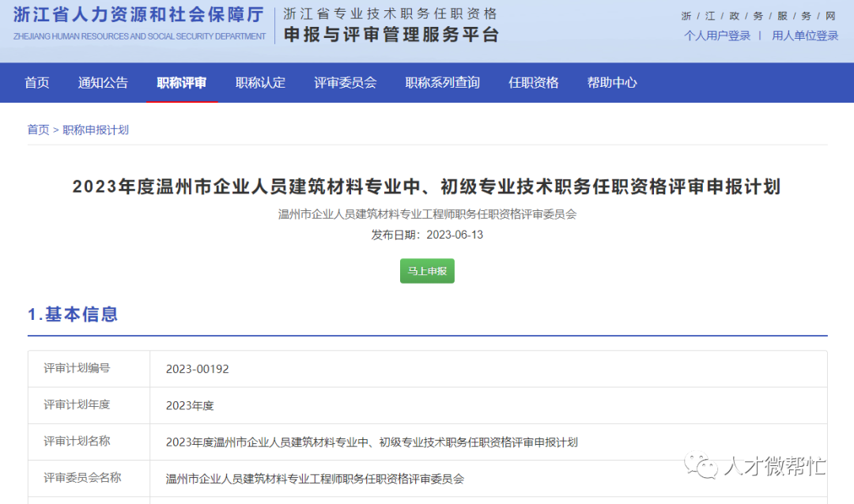Image resolution: width=854 pixels, height=504 pixels.
Task: Open the 通知公告 menu
Action: coord(103,82)
